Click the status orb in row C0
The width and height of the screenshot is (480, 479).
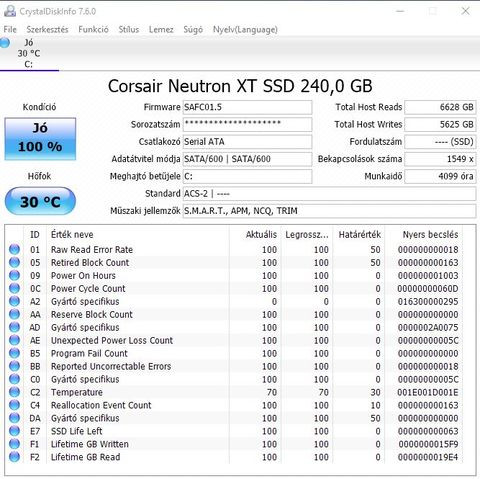pos(14,379)
